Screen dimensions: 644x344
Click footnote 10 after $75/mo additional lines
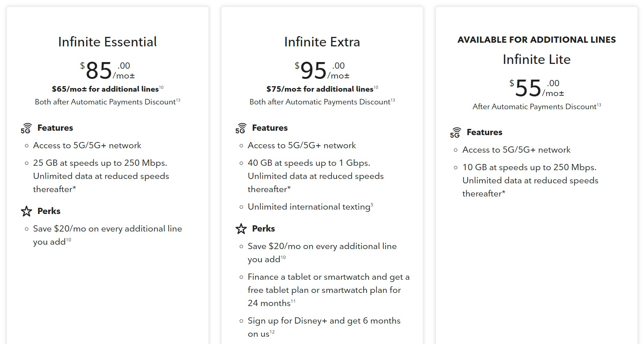tap(376, 87)
